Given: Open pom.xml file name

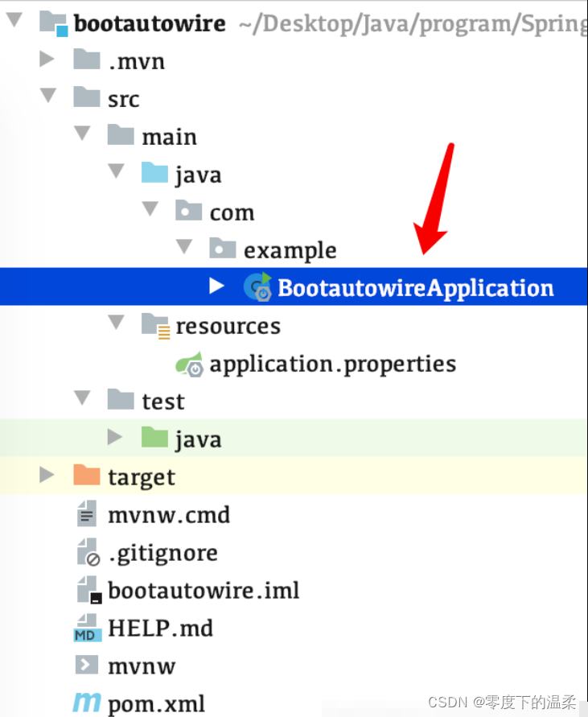Looking at the screenshot, I should pyautogui.click(x=156, y=705).
